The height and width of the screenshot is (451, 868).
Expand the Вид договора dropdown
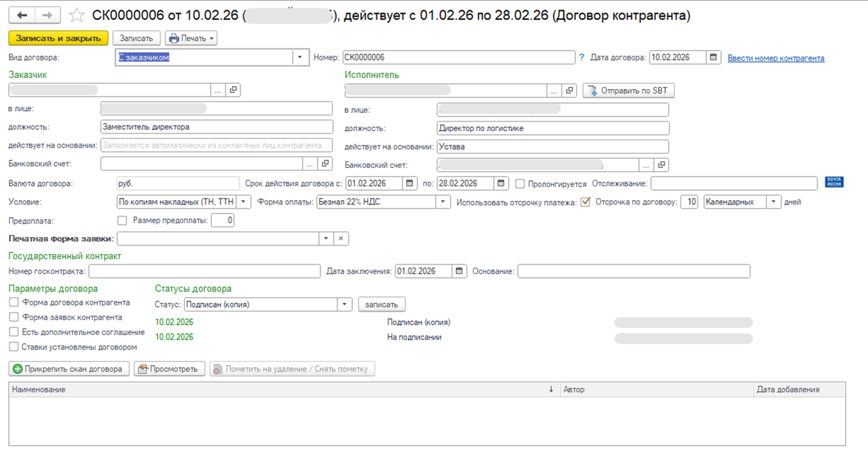tap(300, 57)
